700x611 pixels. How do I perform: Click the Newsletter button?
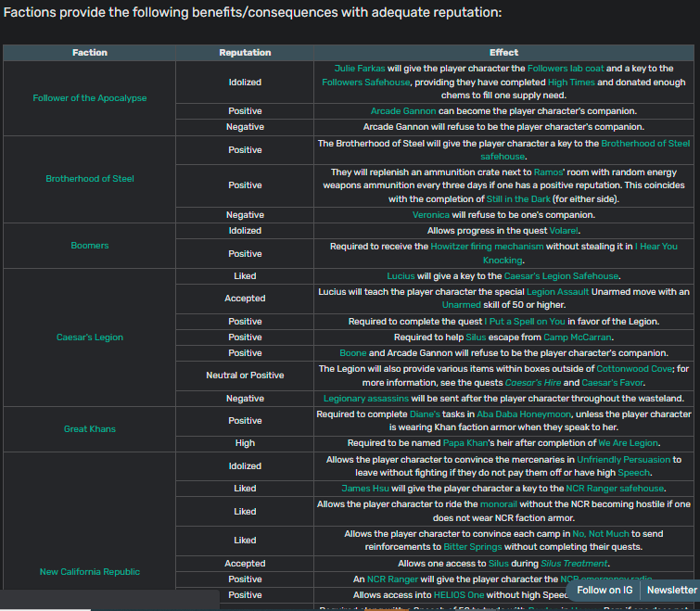(x=671, y=590)
